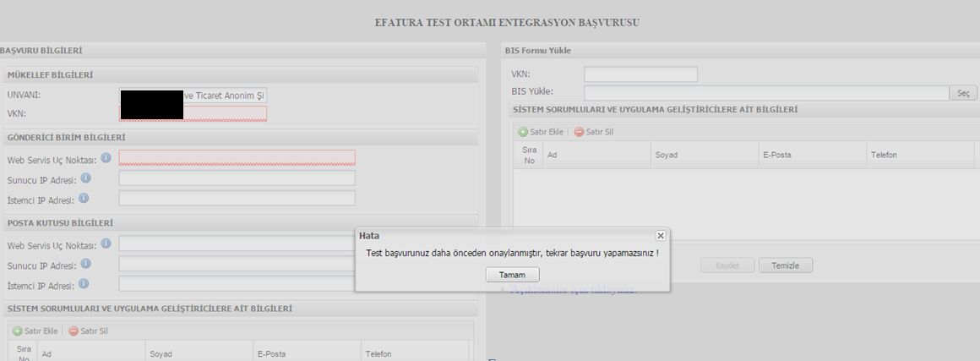This screenshot has width=980, height=361.
Task: Focus the VKN field under BIS Formu Yükle
Action: tap(640, 74)
